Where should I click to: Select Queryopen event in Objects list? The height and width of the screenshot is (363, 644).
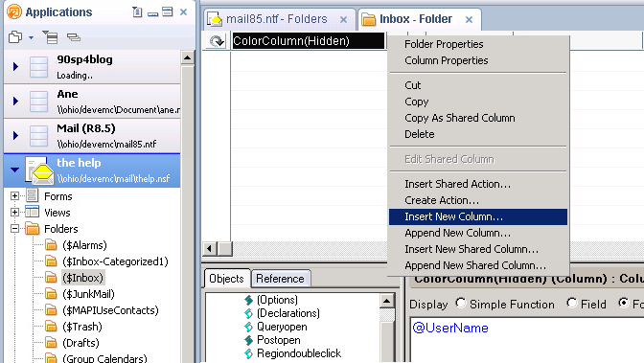tap(282, 327)
